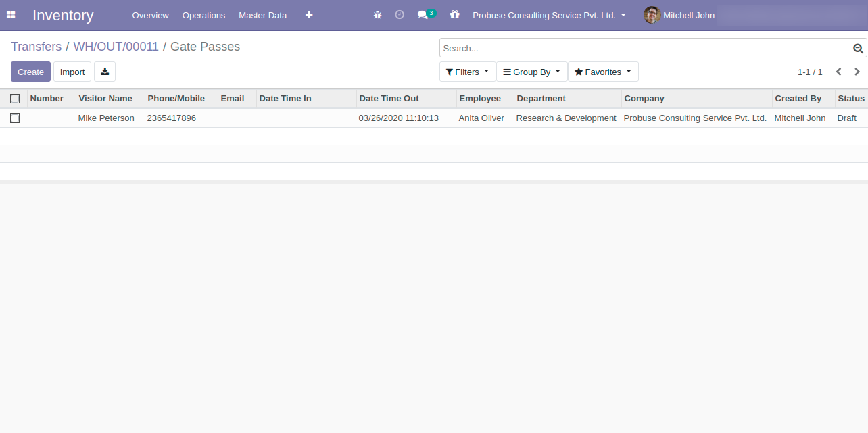Viewport: 868px width, 433px height.
Task: Click the Create button
Action: 30,72
